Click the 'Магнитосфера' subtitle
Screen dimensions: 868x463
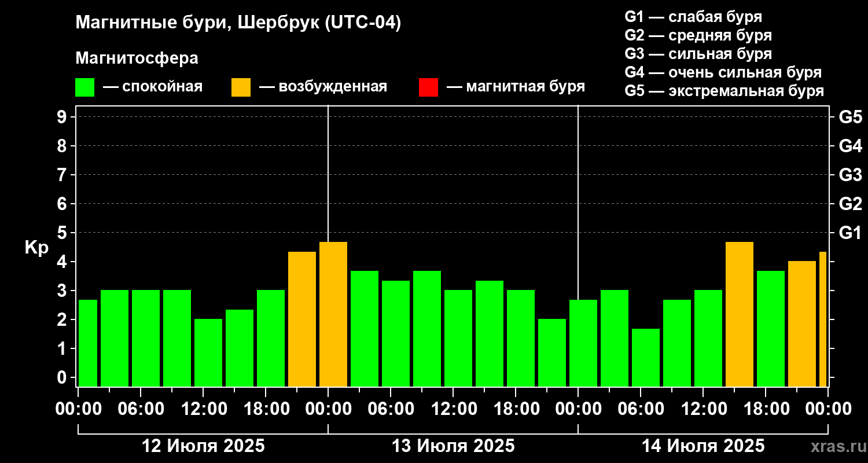tap(137, 58)
